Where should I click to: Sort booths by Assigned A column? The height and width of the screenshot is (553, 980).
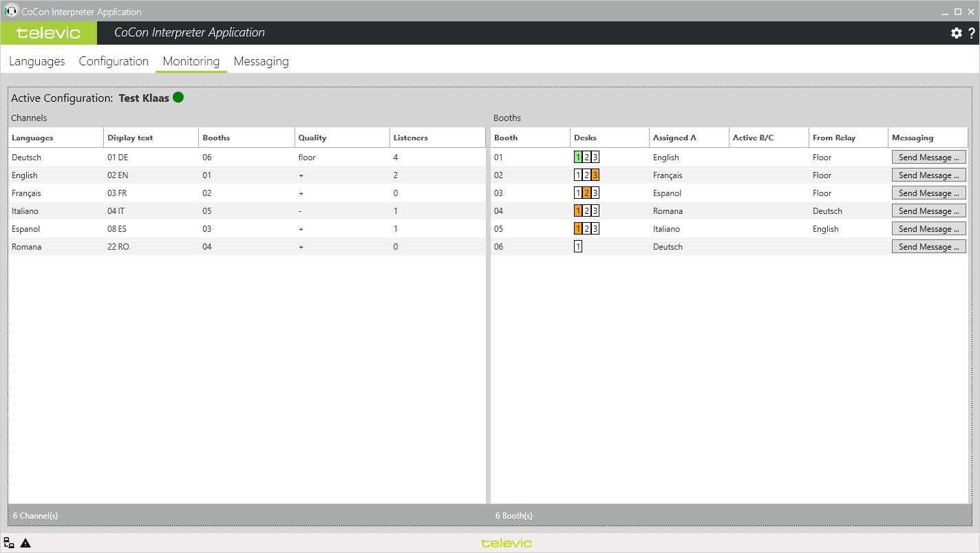point(689,138)
